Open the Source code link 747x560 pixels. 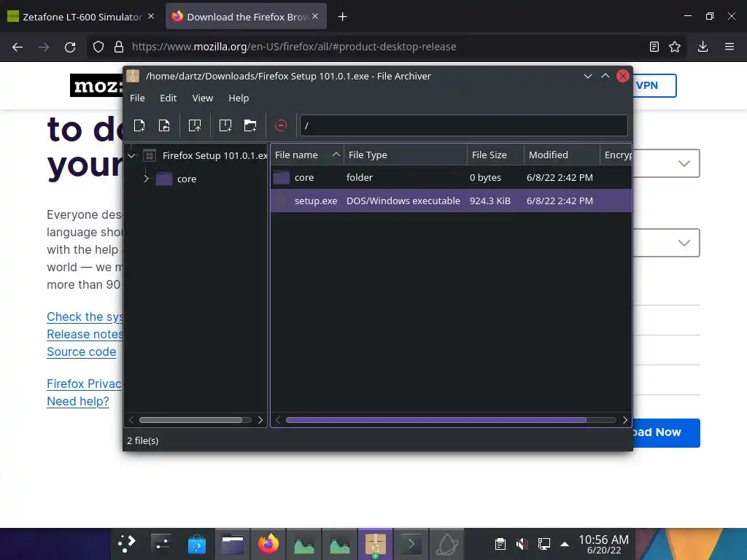click(82, 352)
